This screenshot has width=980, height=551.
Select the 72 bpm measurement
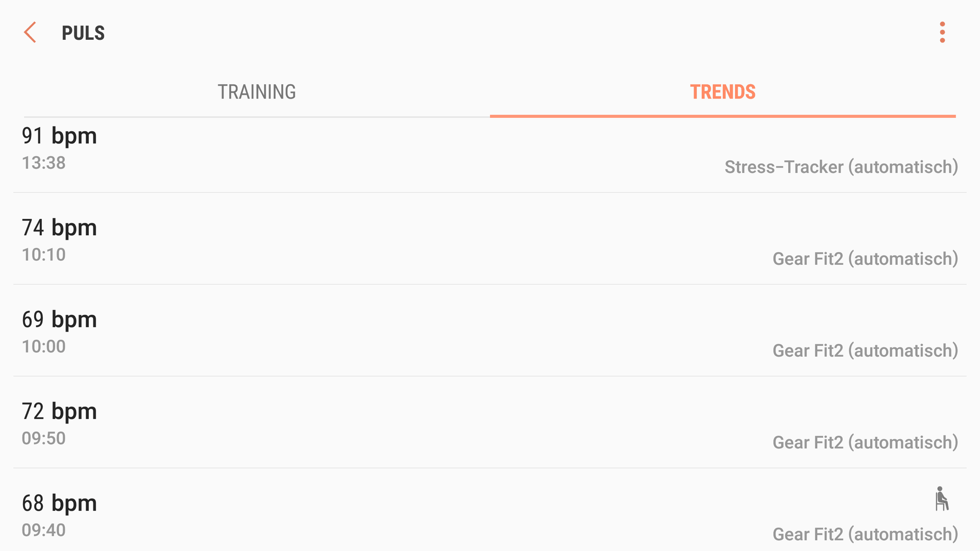[x=490, y=422]
